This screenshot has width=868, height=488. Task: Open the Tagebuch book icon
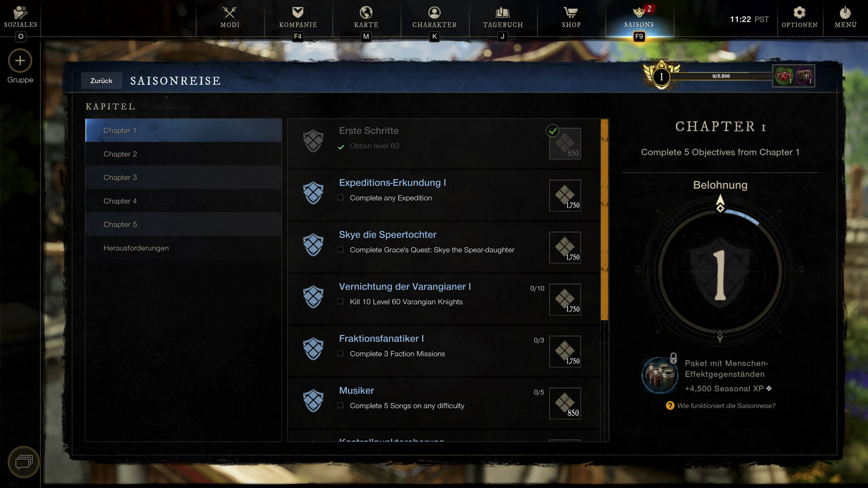[x=502, y=12]
